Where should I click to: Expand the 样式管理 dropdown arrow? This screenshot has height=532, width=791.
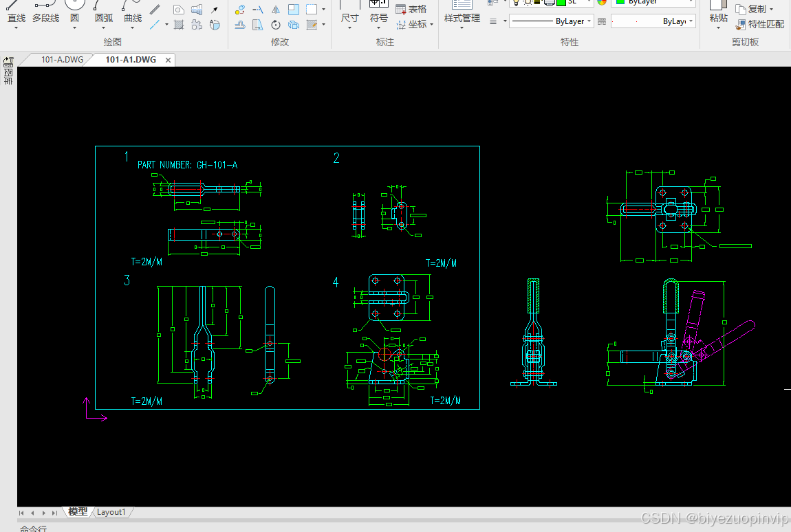pyautogui.click(x=462, y=28)
